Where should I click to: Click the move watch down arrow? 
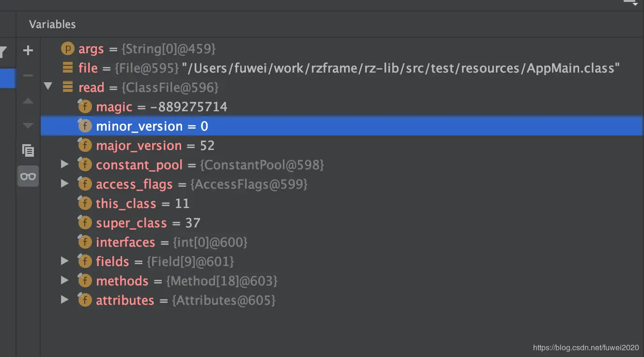pyautogui.click(x=28, y=126)
